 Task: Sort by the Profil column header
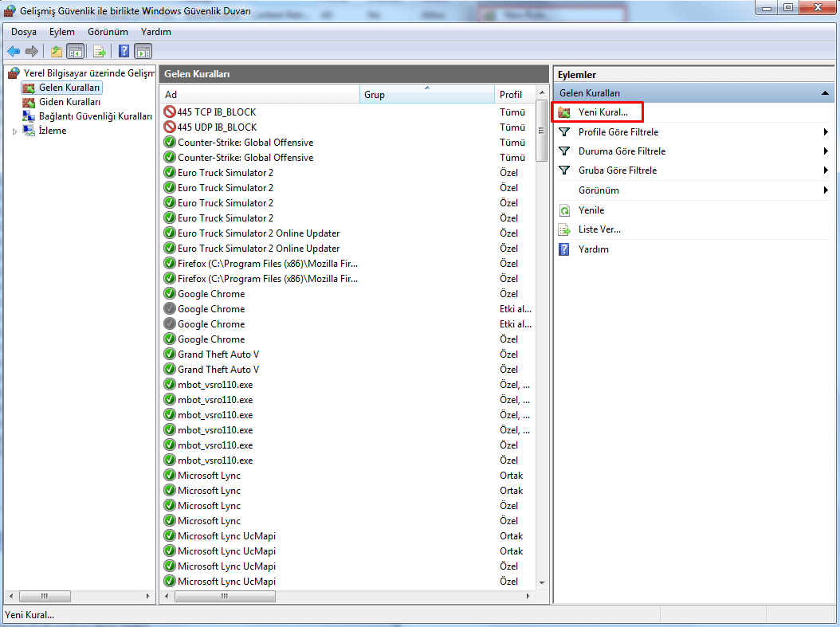point(511,95)
